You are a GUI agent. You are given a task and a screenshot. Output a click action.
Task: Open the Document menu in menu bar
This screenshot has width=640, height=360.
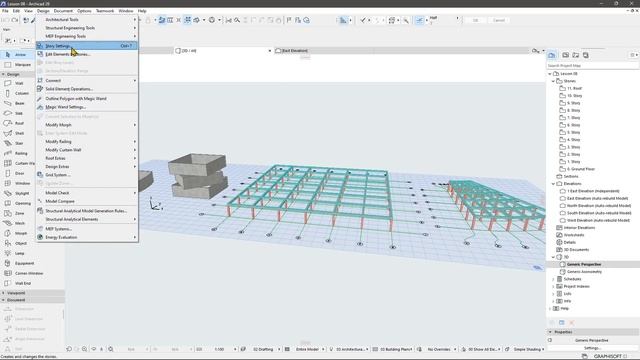(63, 11)
